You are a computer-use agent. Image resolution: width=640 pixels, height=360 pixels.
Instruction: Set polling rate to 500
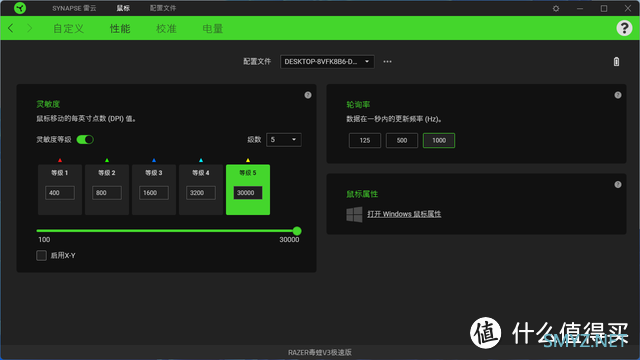point(402,140)
